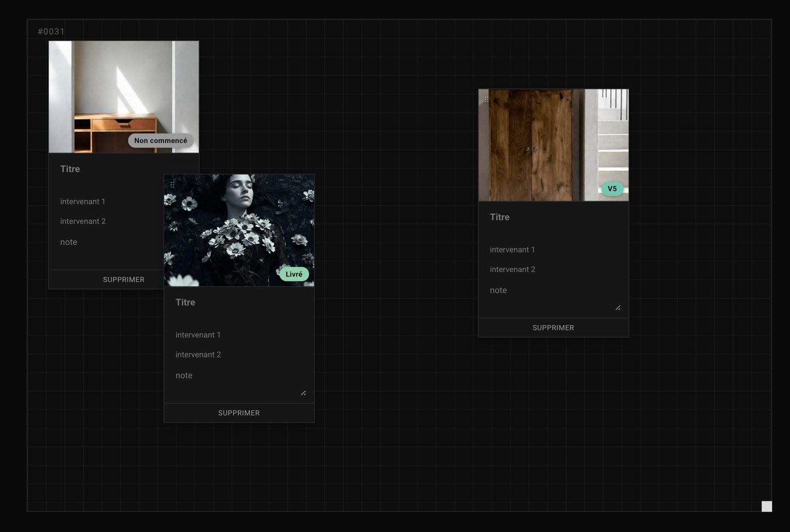Edit Titre field on the Livré card
Viewport: 790px width, 532px height.
click(x=239, y=302)
